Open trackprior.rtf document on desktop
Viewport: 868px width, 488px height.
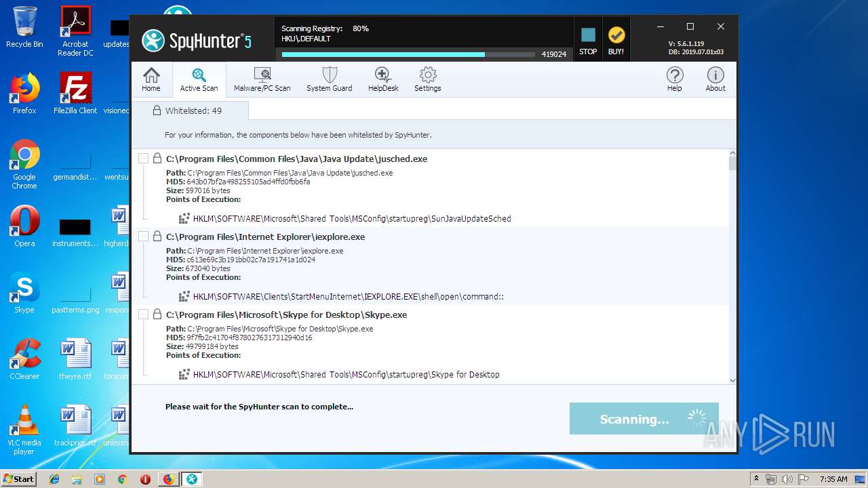coord(75,425)
